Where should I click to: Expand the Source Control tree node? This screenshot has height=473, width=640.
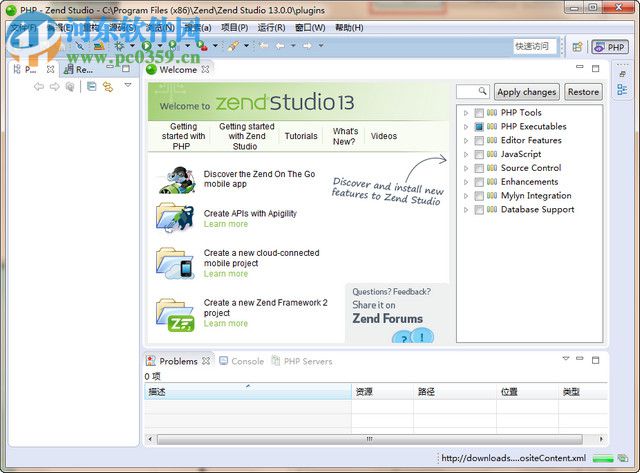pos(466,169)
